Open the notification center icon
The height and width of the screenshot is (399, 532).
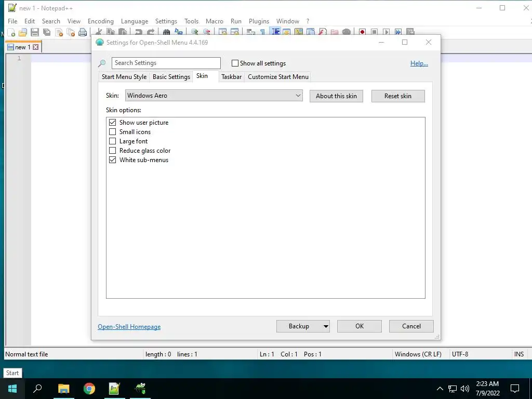[515, 389]
